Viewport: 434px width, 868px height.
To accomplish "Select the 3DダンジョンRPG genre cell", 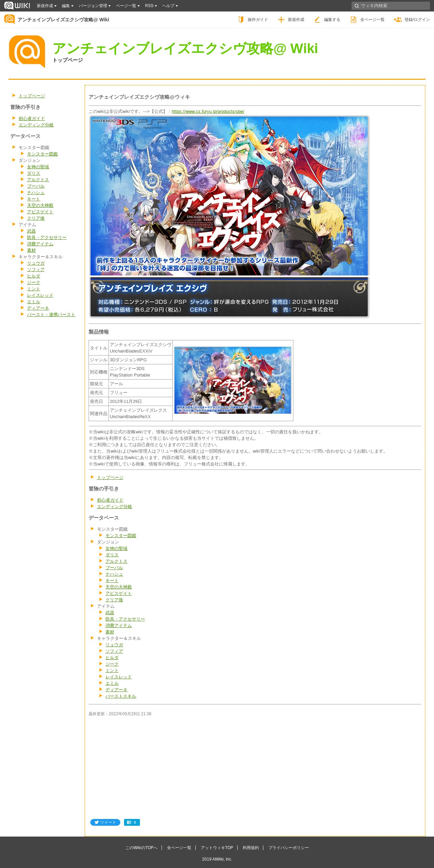I will click(x=141, y=360).
